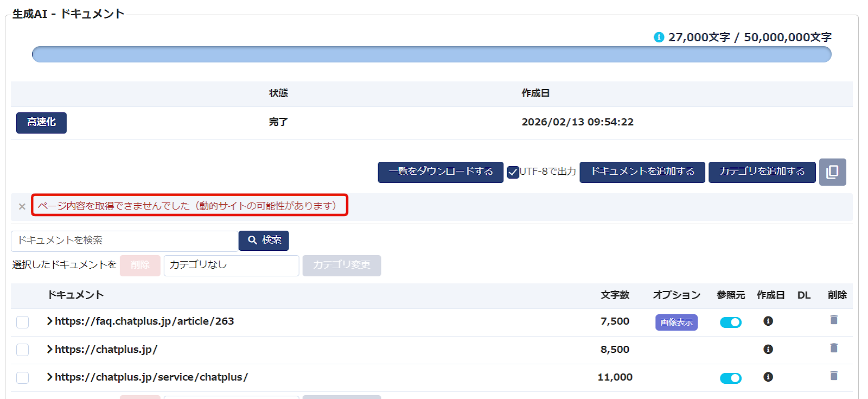Click info icon for https://chatplus.jp/ row
Image resolution: width=868 pixels, height=399 pixels.
click(768, 349)
